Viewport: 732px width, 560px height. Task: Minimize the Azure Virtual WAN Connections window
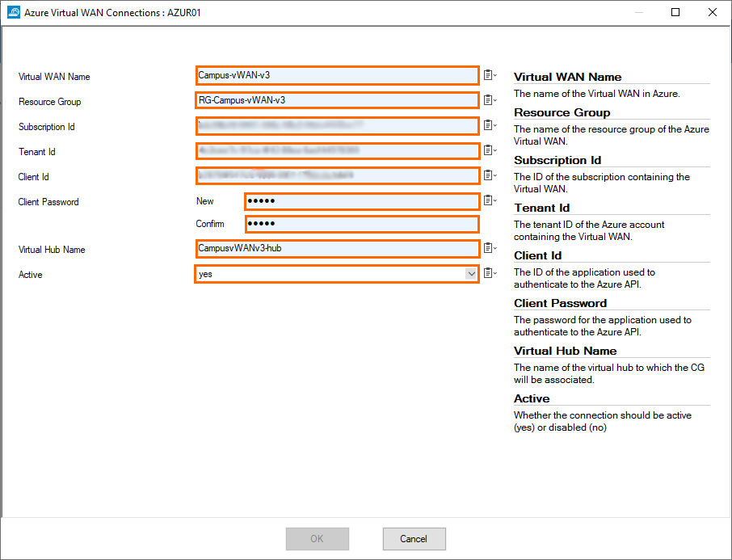point(638,12)
